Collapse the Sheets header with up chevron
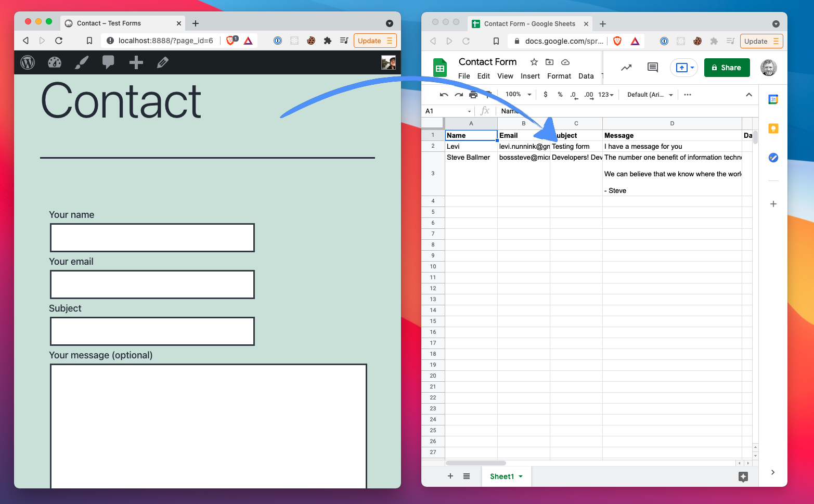 [749, 95]
